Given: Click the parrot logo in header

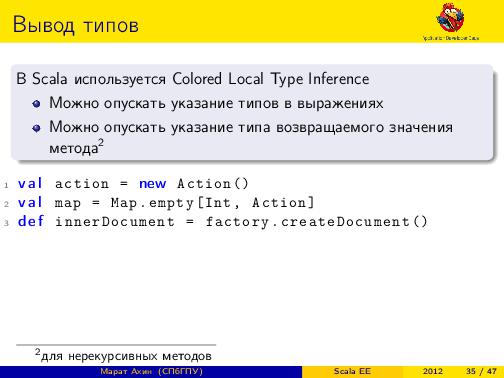Looking at the screenshot, I should (x=450, y=18).
